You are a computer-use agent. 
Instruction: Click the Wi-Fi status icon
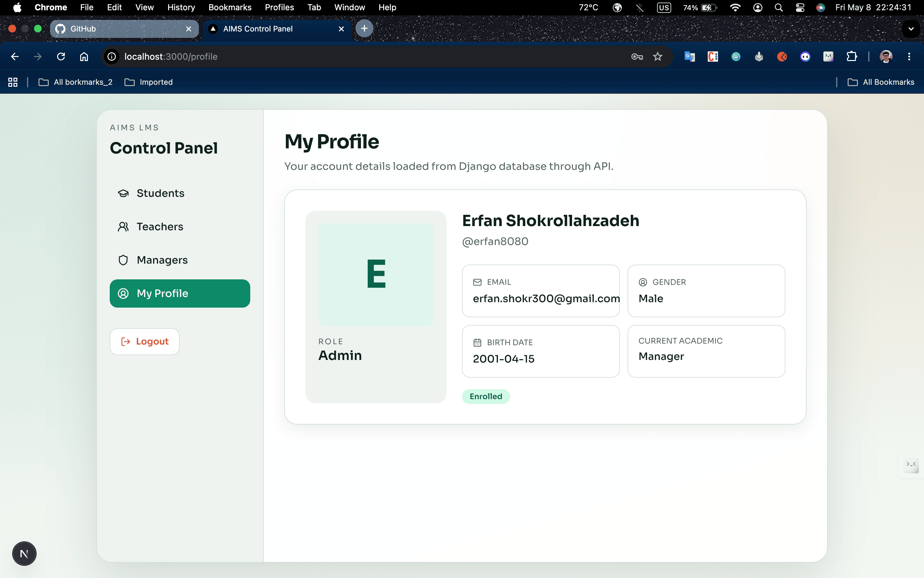pyautogui.click(x=735, y=7)
